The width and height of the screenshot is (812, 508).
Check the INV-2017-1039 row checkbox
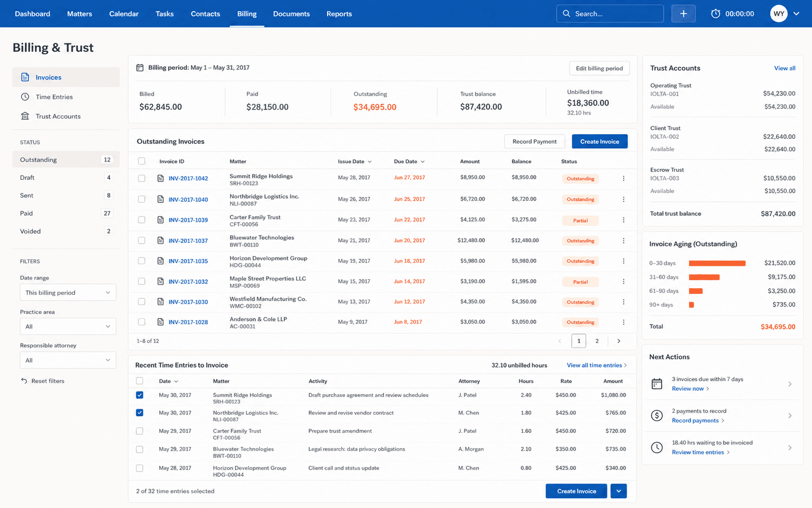coord(142,220)
